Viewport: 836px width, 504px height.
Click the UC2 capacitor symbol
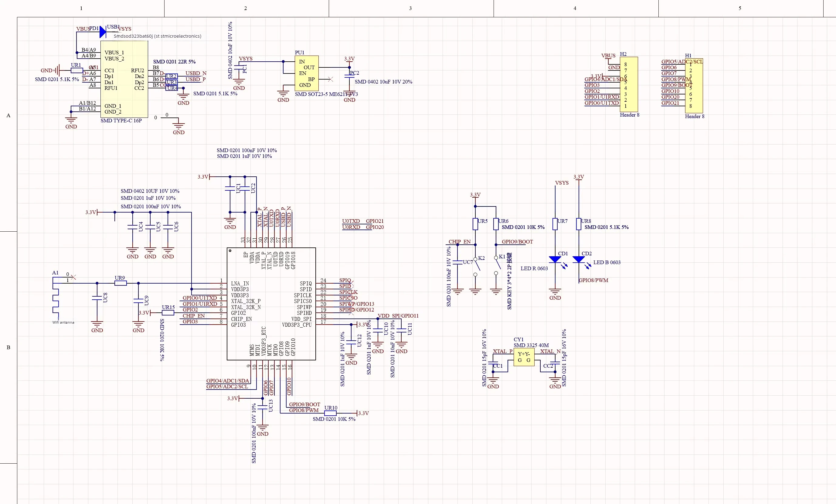click(x=245, y=189)
